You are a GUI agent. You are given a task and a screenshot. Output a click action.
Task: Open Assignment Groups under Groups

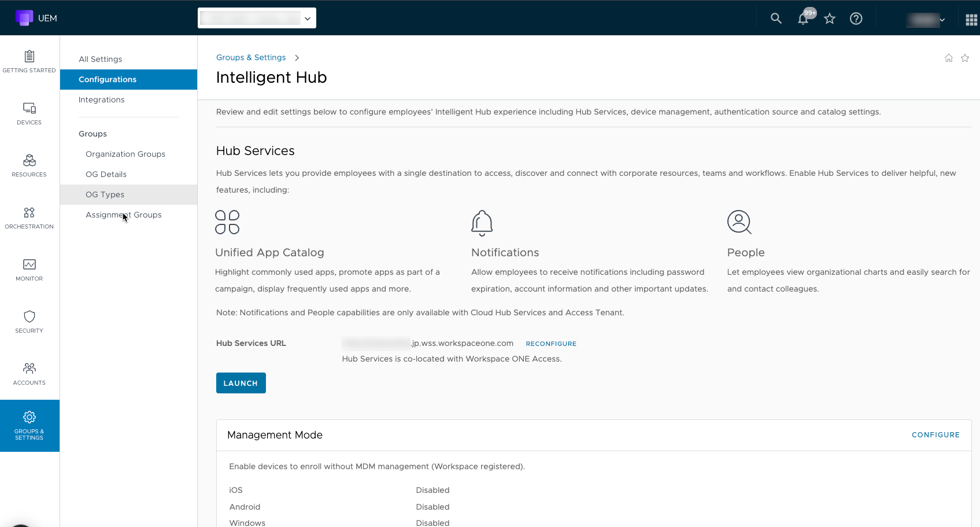point(123,215)
